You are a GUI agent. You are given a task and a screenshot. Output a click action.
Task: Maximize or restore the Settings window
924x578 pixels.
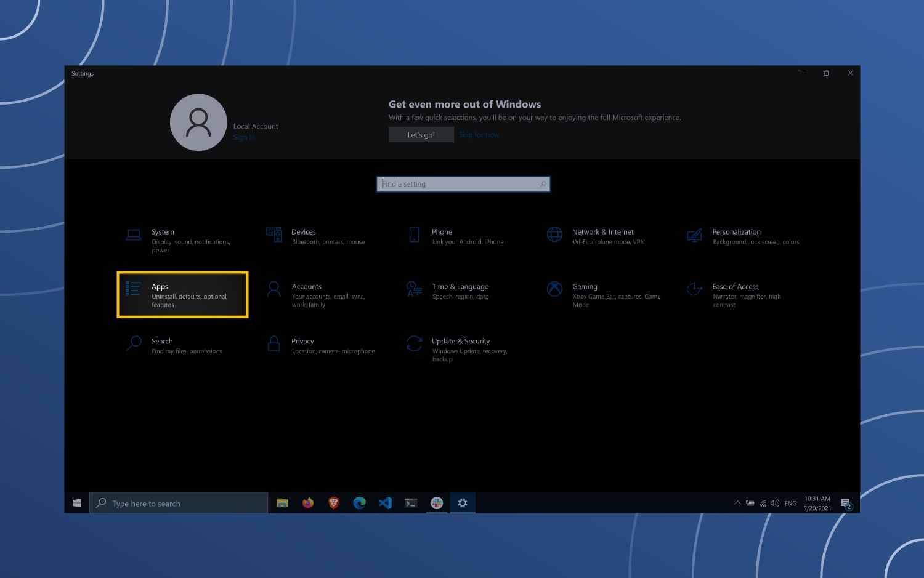(x=826, y=73)
